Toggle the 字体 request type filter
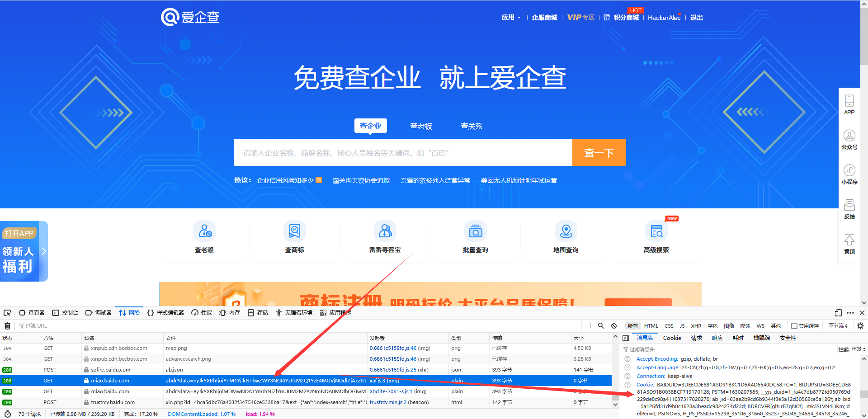Screen dimensions: 868x419 click(713, 326)
